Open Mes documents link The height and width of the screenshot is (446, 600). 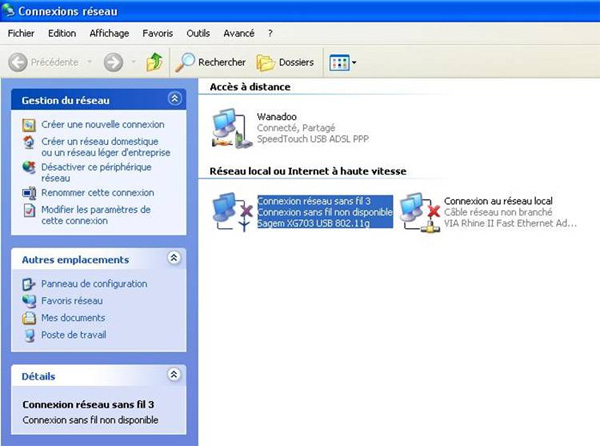pos(73,318)
